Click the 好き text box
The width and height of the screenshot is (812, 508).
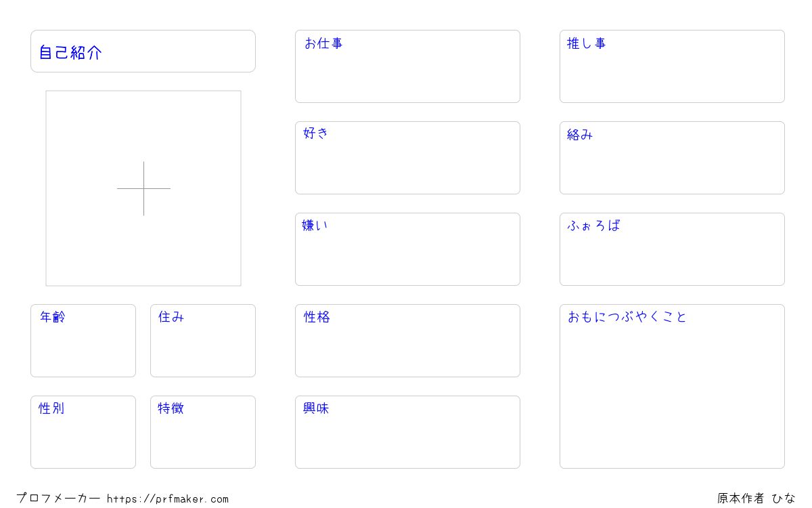point(407,158)
